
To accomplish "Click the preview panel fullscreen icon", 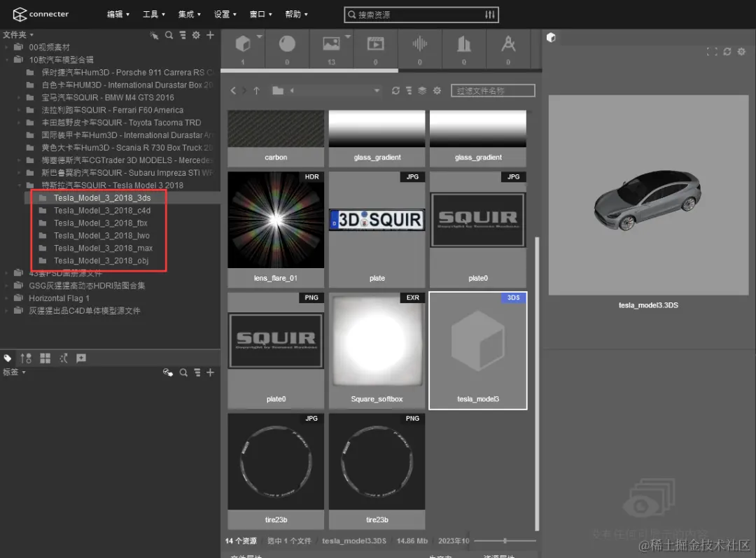I will pos(712,52).
